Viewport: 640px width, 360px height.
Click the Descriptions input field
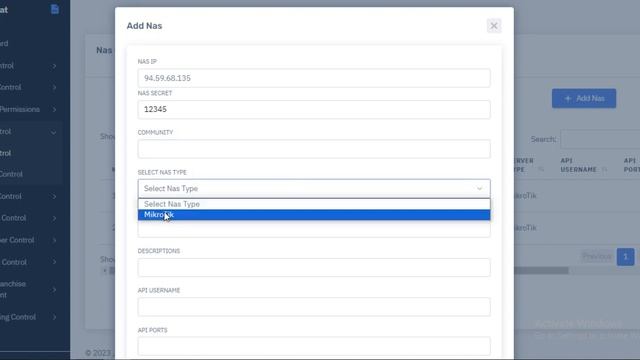(x=314, y=267)
